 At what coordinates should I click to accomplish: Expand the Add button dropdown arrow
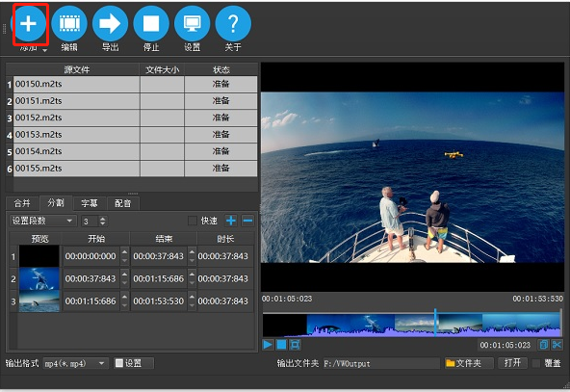pyautogui.click(x=44, y=50)
